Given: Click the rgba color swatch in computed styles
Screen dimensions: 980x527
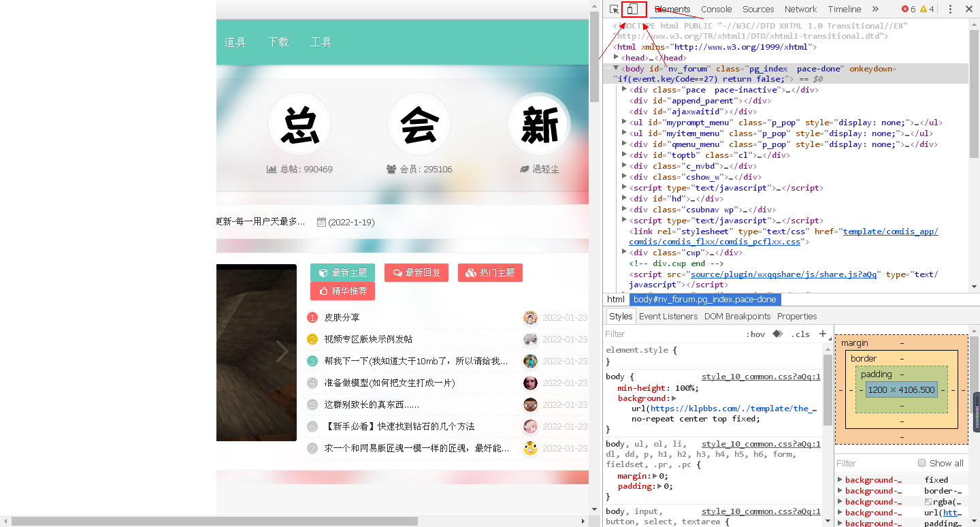Looking at the screenshot, I should point(928,502).
